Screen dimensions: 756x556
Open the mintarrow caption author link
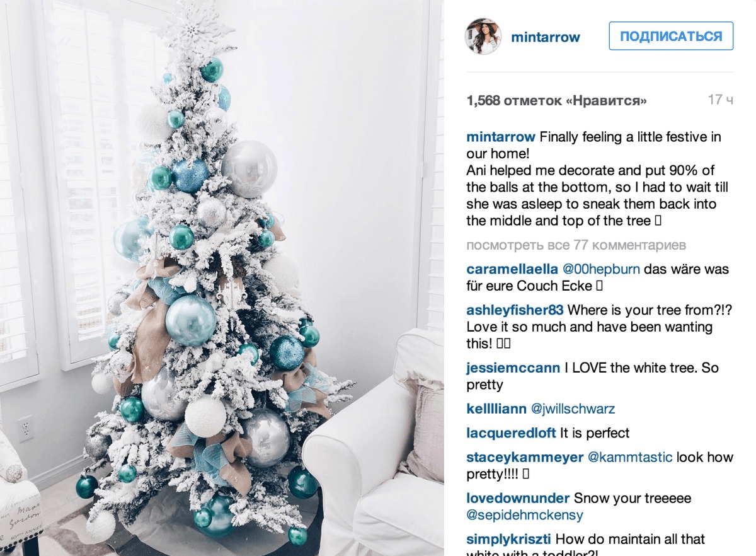(x=501, y=137)
